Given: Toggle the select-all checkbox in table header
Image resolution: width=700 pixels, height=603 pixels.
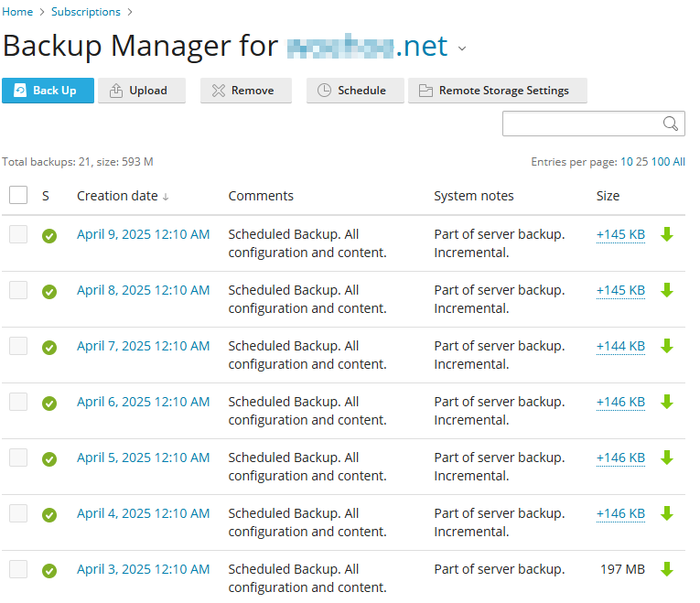Looking at the screenshot, I should pyautogui.click(x=18, y=195).
